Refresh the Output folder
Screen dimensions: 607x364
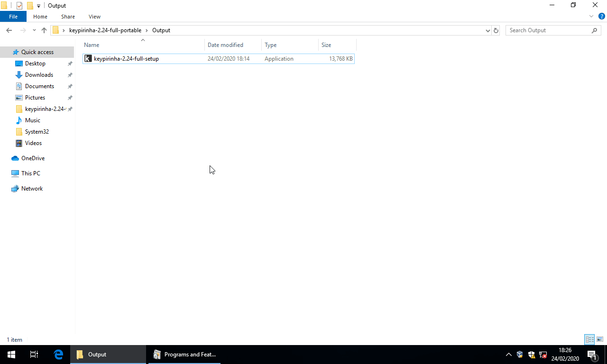click(x=496, y=30)
